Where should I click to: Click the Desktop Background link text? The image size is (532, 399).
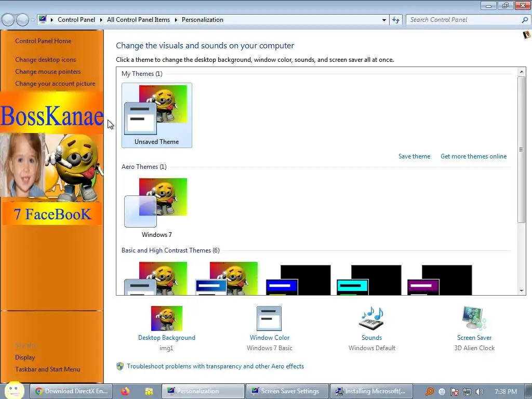(167, 338)
